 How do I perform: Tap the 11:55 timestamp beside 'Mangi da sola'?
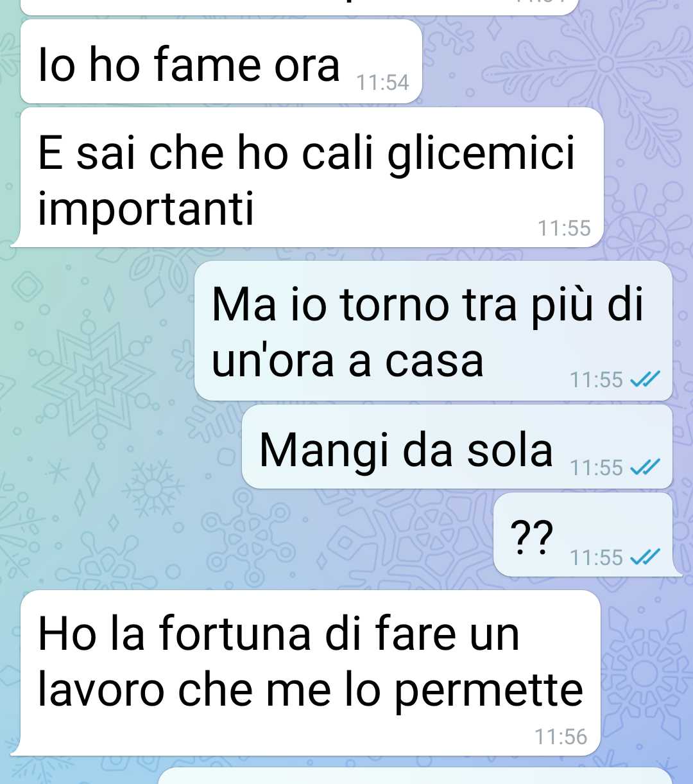(x=596, y=468)
